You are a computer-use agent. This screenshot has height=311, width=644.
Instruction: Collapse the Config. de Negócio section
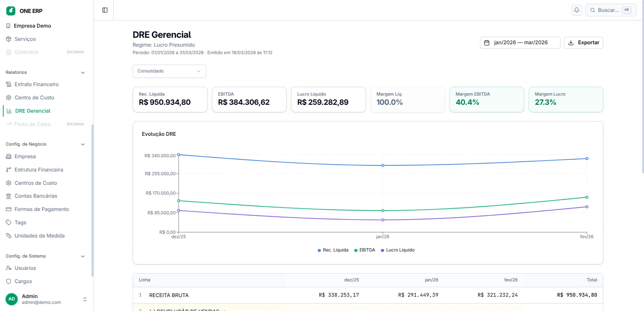click(82, 144)
